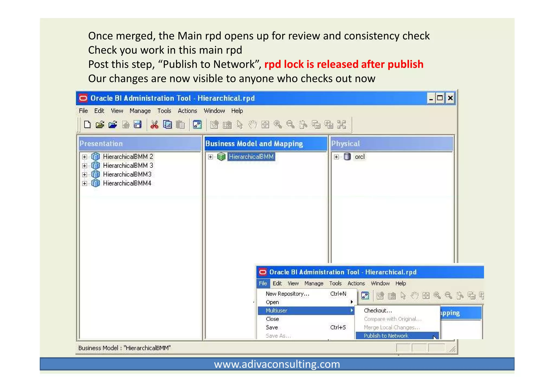
Task: Select the pointer arrow diagram tool
Action: tap(240, 125)
